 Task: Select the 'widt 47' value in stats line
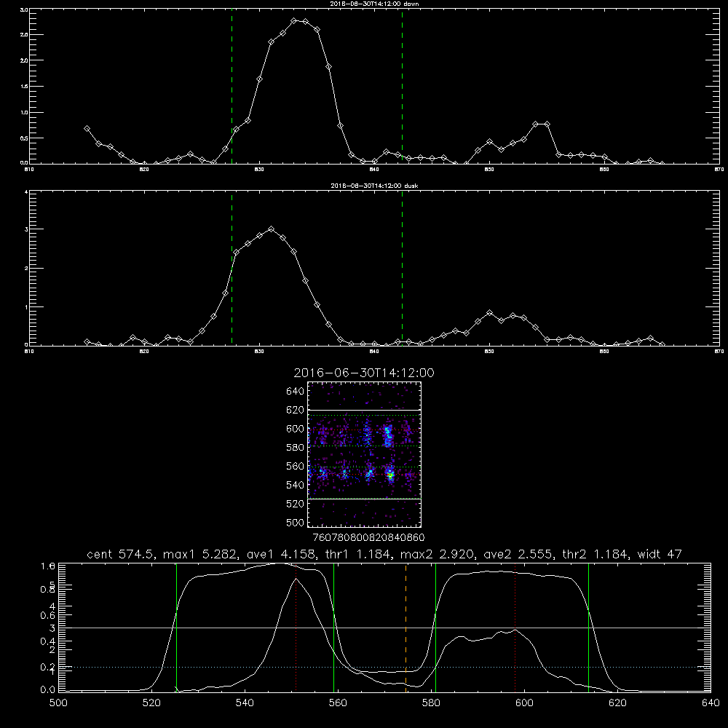point(660,554)
